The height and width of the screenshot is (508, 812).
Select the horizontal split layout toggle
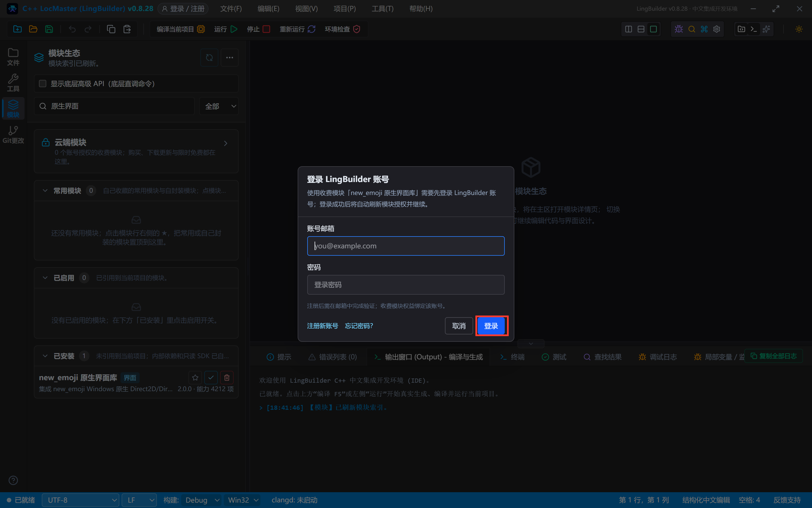(x=641, y=29)
